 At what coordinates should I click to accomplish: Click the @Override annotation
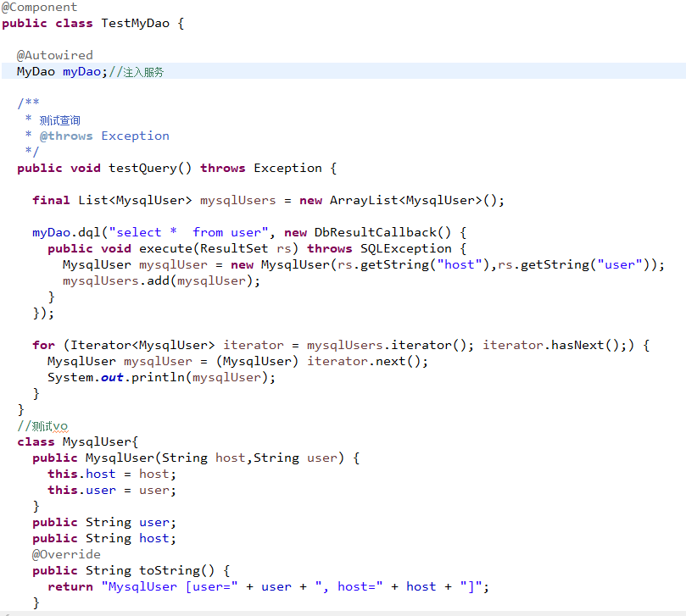point(66,554)
